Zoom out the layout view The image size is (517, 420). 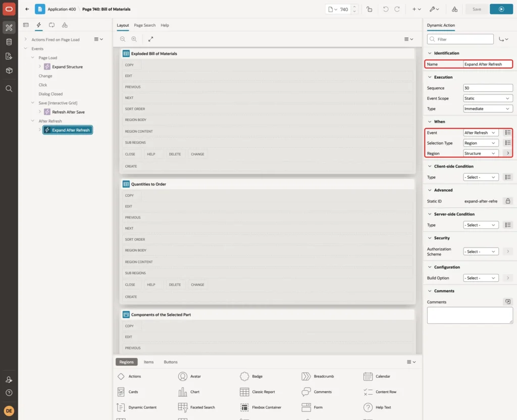point(123,39)
